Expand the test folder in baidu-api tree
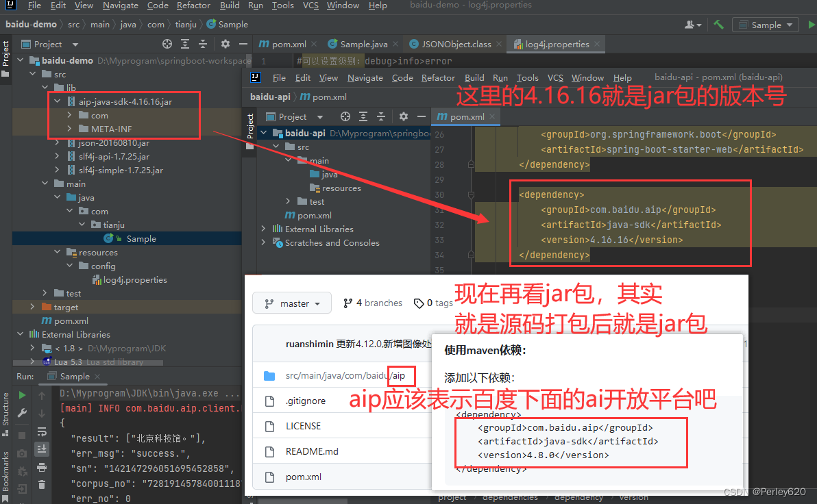 tap(288, 201)
